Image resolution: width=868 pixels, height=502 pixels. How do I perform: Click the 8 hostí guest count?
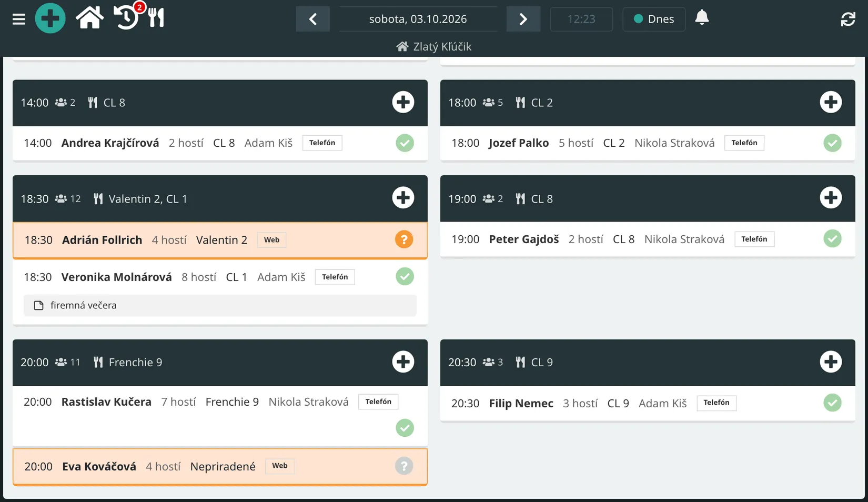coord(199,277)
